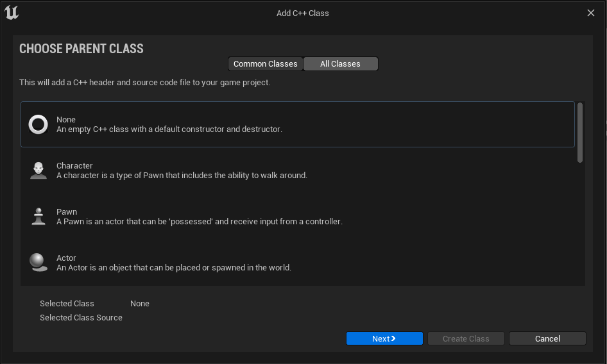The width and height of the screenshot is (607, 364).
Task: Switch to Common Classes tab
Action: point(265,64)
